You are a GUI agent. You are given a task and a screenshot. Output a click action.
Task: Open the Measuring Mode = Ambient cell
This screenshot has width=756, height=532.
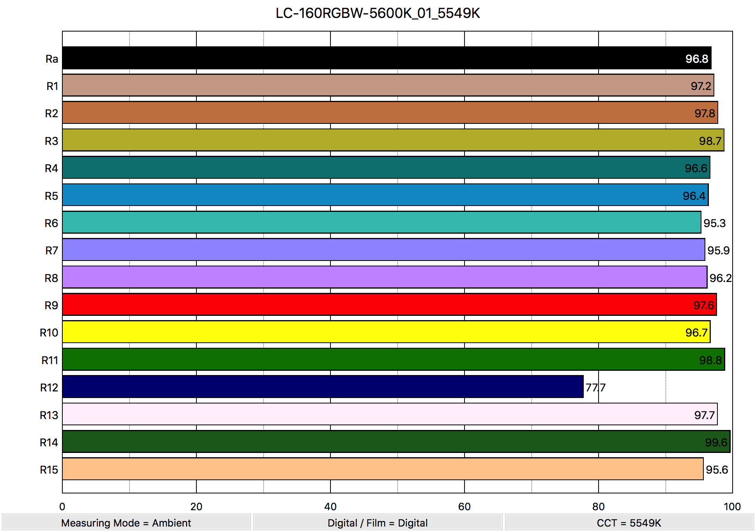[126, 523]
